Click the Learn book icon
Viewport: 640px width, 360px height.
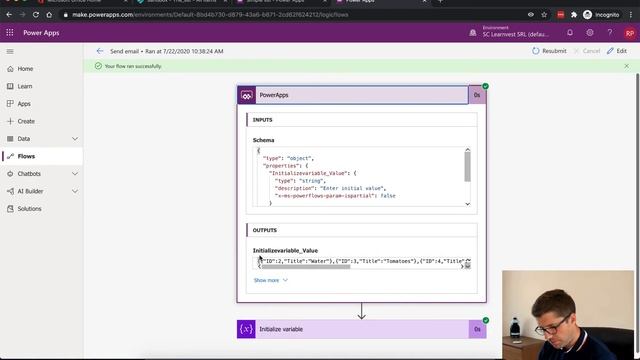coord(10,86)
